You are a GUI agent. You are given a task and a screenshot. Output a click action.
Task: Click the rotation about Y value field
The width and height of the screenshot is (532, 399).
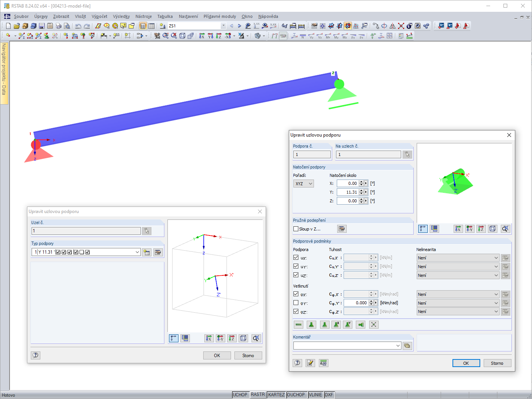(x=347, y=192)
